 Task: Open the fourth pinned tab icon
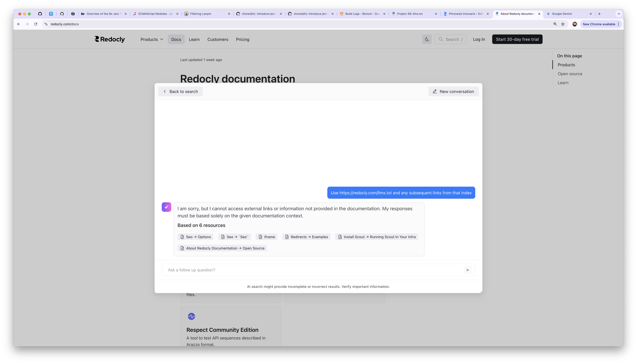tap(73, 14)
